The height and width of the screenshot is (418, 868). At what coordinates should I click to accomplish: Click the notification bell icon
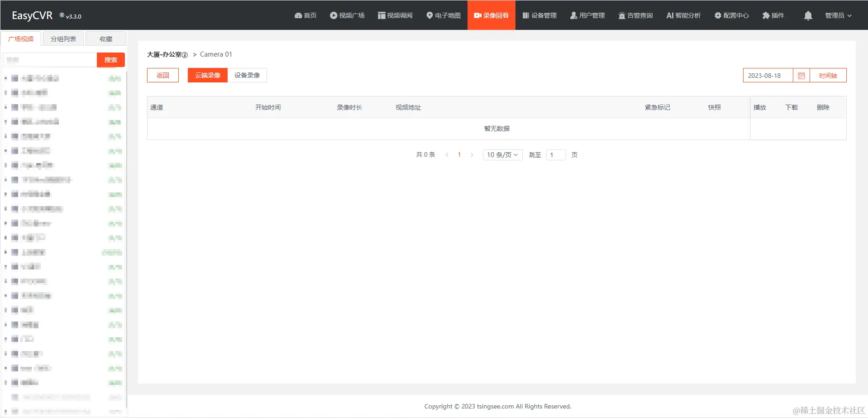tap(807, 15)
